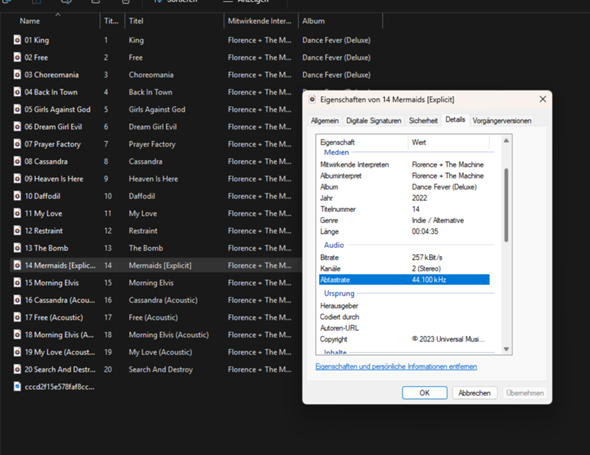Select the Jahr property row

pos(404,198)
